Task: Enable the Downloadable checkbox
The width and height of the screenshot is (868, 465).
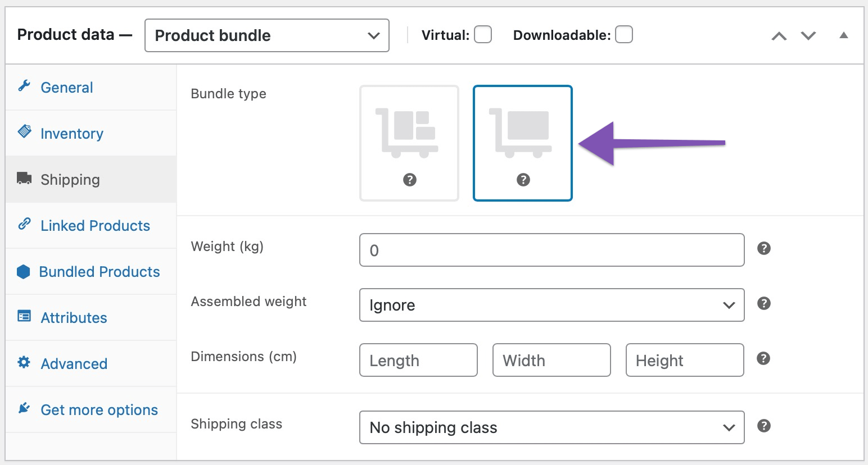Action: click(624, 34)
